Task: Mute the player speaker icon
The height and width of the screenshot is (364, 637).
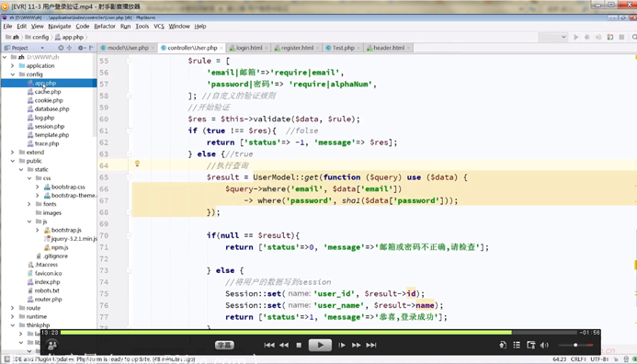Action: coord(544,345)
